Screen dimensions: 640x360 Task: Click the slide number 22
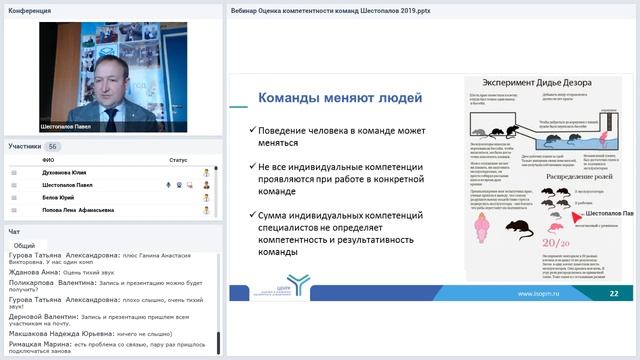613,293
